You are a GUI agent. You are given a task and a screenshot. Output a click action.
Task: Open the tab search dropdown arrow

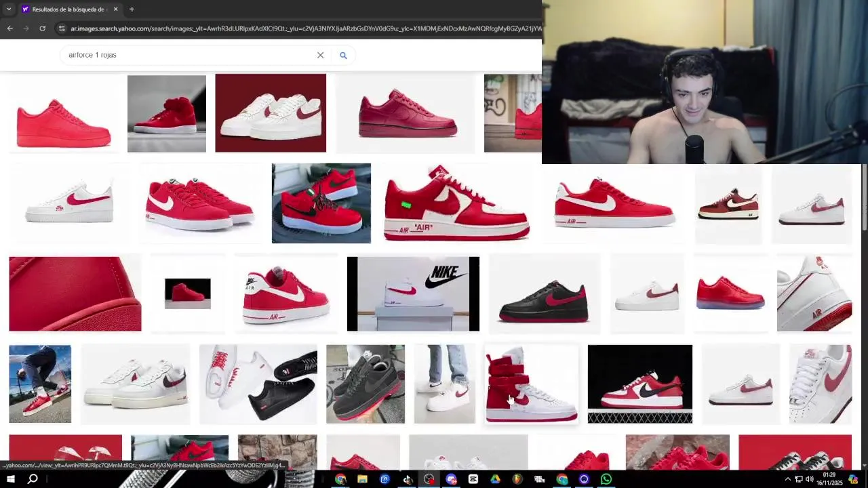[8, 9]
